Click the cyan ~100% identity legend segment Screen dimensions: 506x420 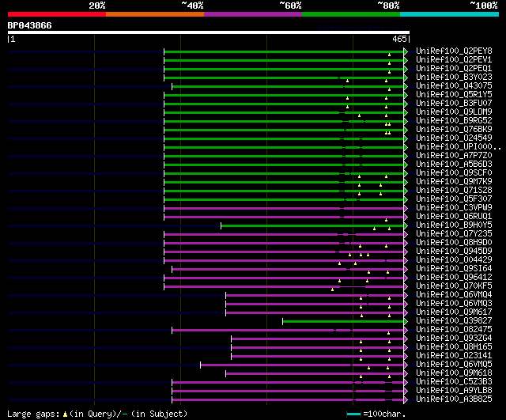450,14
